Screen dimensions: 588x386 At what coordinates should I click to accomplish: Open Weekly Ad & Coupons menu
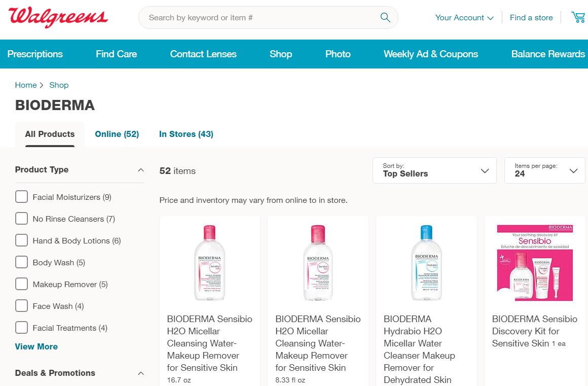point(430,54)
